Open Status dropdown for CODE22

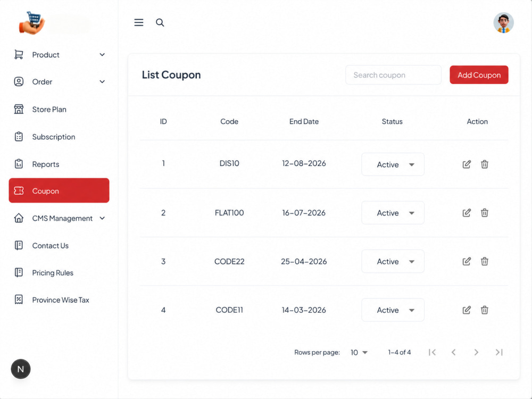(393, 261)
